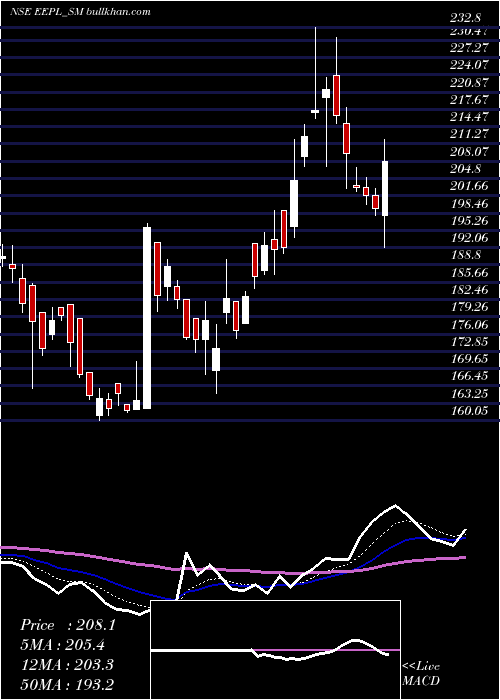Click the Live MACD inset chart

click(x=275, y=650)
